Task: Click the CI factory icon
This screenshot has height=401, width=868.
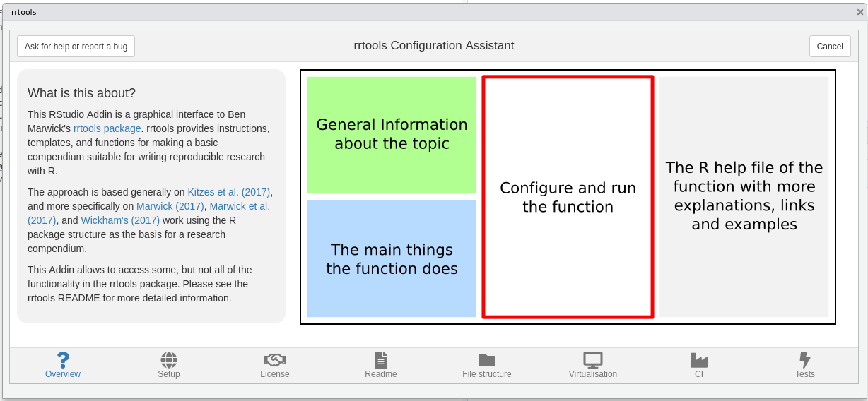Action: pos(699,360)
